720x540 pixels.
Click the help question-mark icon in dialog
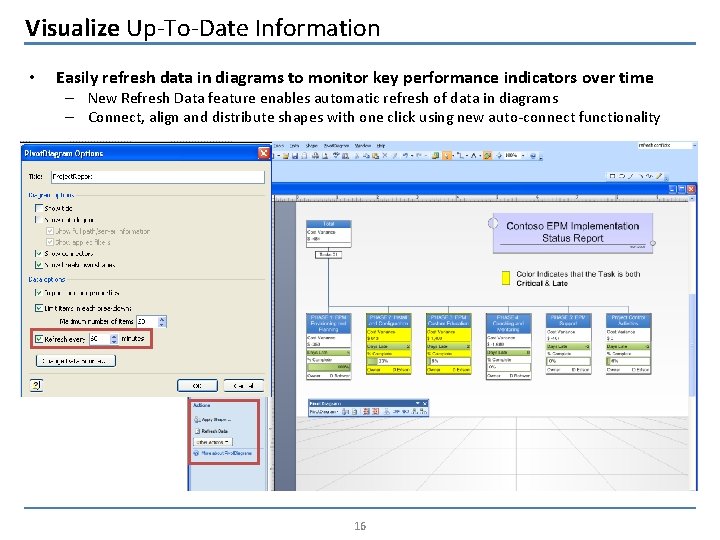click(x=36, y=385)
